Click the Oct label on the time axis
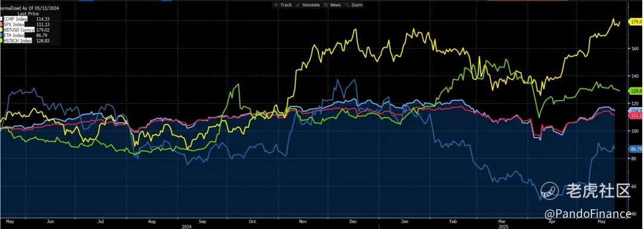644x229 pixels. 253,221
